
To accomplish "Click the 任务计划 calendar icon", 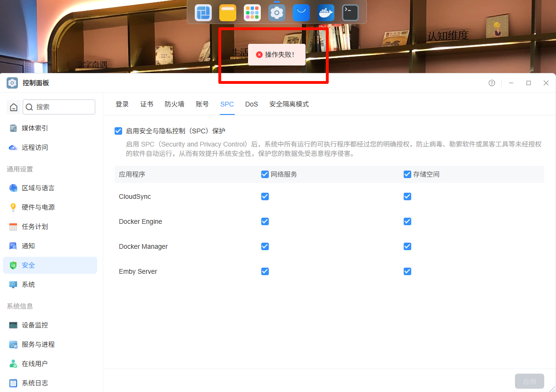I will [13, 227].
